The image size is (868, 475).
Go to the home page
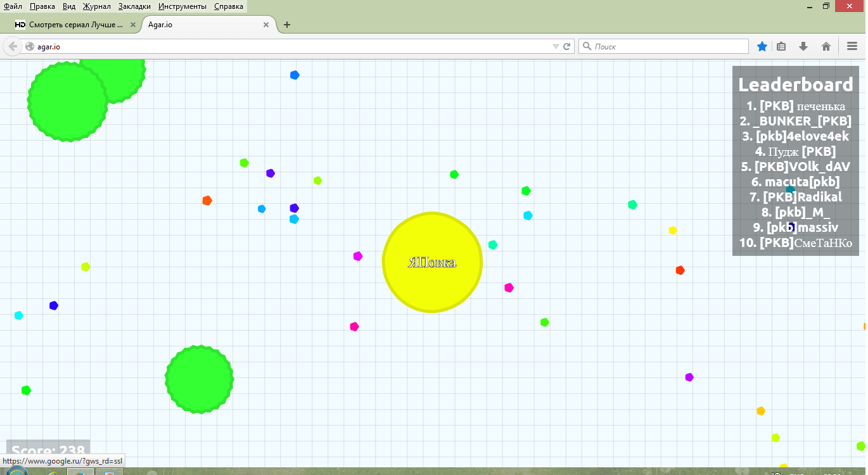(826, 46)
